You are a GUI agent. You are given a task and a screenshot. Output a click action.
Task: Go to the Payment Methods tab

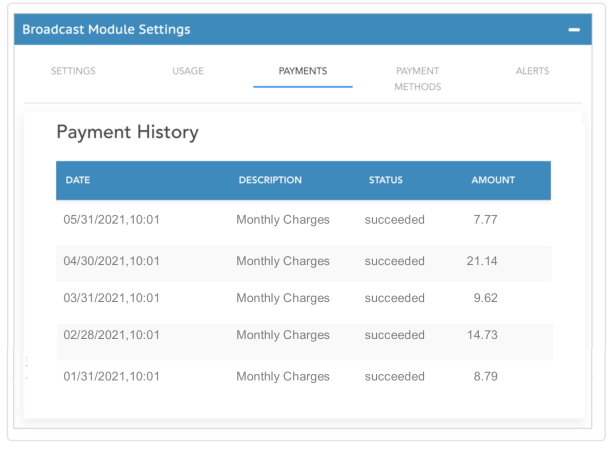pos(417,79)
